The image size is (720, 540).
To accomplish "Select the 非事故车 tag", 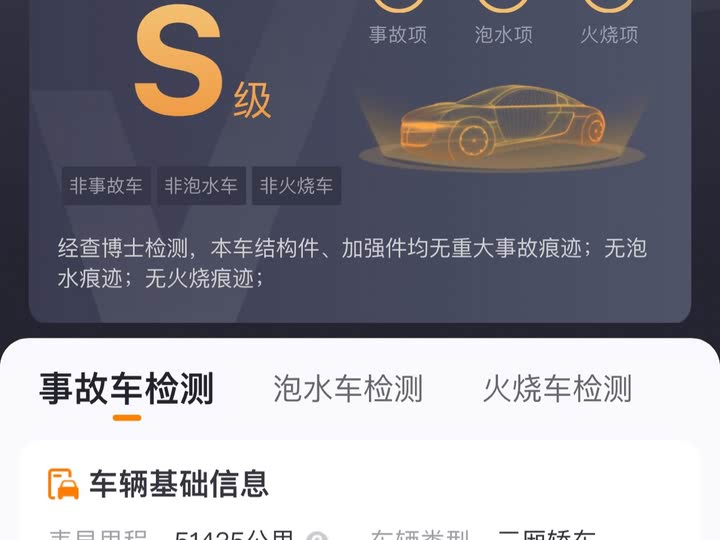I will 106,186.
